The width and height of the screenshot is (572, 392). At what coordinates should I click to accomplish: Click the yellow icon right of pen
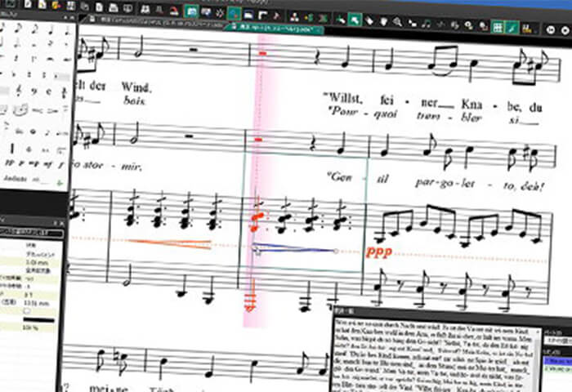[526, 29]
